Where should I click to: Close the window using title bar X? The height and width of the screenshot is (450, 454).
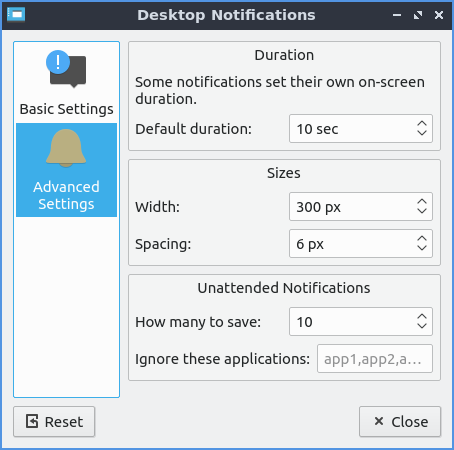[439, 15]
